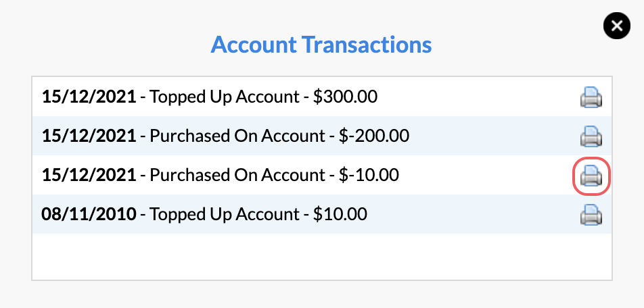The width and height of the screenshot is (644, 308).
Task: Print the $-10.00 purchase transaction
Action: point(591,176)
